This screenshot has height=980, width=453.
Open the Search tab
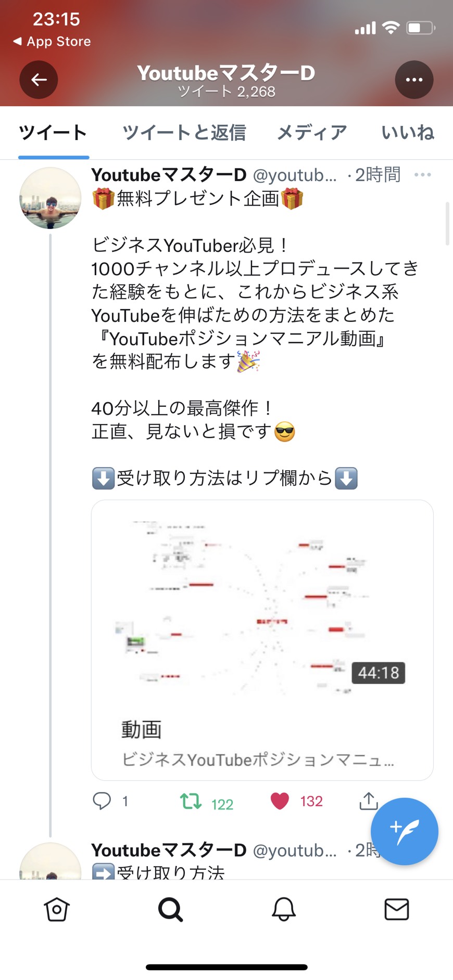170,909
